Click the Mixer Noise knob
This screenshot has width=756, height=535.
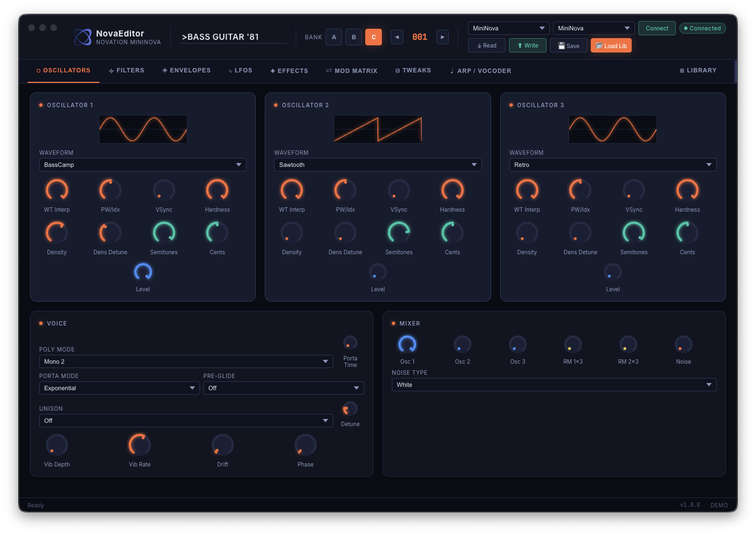tap(684, 344)
